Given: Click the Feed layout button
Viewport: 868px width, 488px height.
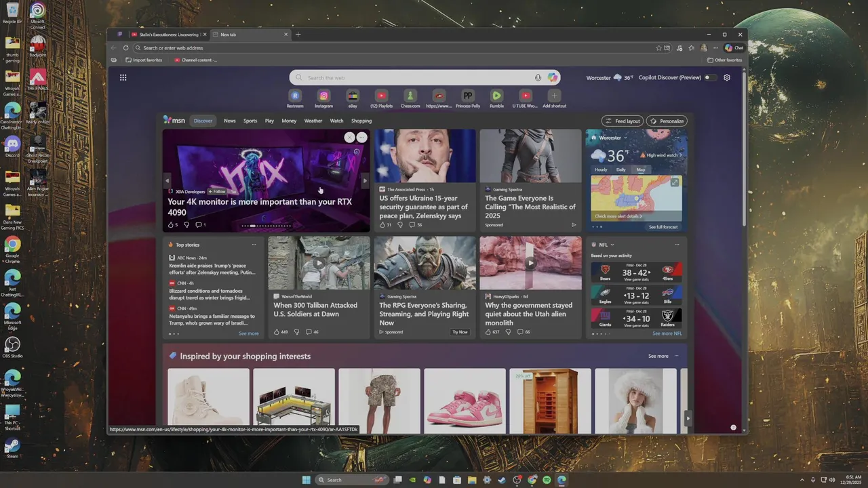Looking at the screenshot, I should 623,121.
